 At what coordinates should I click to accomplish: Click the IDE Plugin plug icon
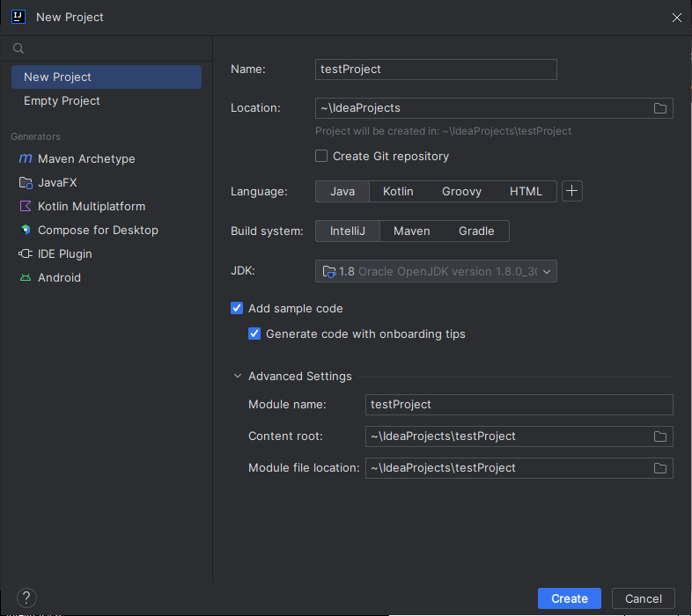point(26,253)
